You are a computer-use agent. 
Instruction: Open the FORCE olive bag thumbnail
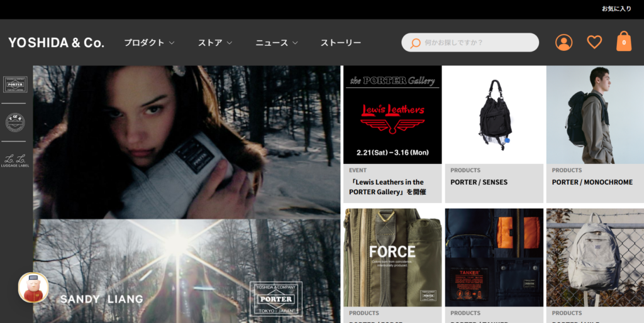pos(392,258)
